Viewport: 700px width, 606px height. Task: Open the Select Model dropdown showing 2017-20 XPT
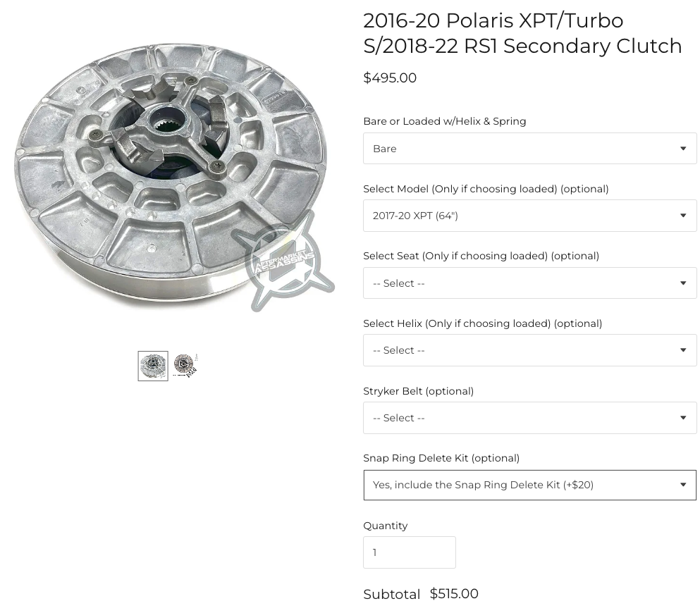[x=529, y=216]
